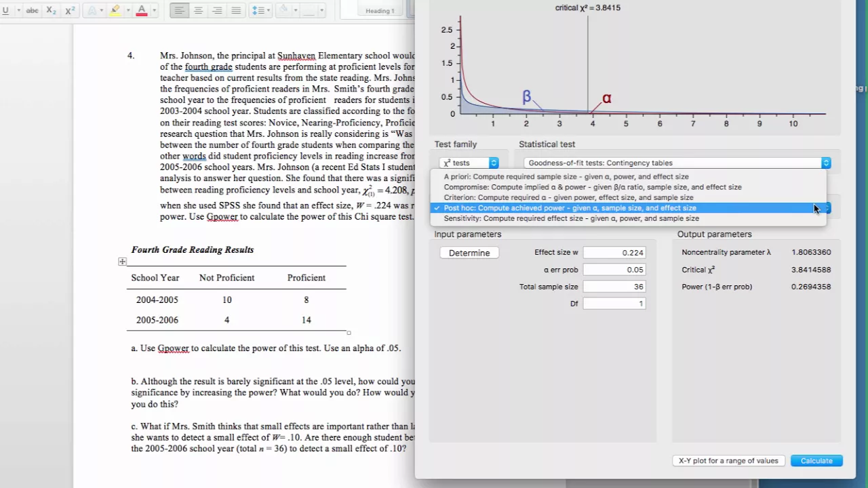
Task: Apply subscript formatting
Action: [52, 11]
